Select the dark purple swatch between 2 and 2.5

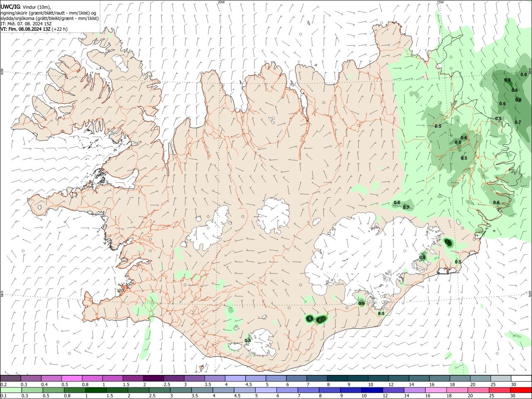click(153, 378)
